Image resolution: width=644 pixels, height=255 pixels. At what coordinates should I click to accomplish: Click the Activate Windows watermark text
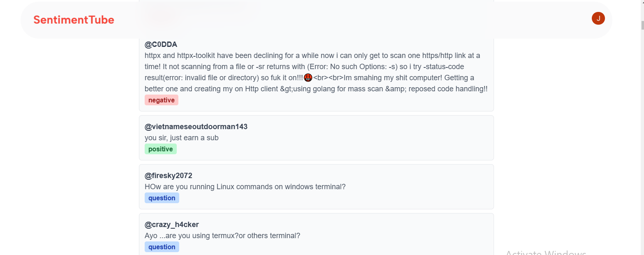[x=545, y=252]
